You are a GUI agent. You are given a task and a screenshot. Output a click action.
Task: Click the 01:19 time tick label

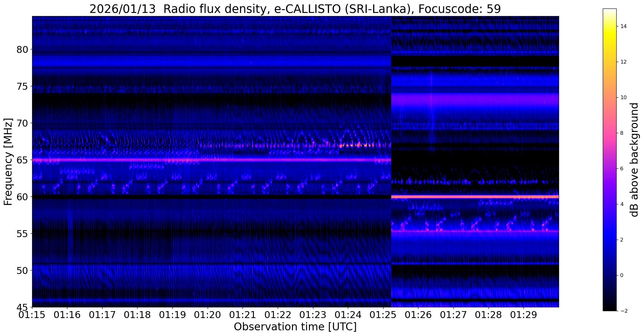click(172, 315)
